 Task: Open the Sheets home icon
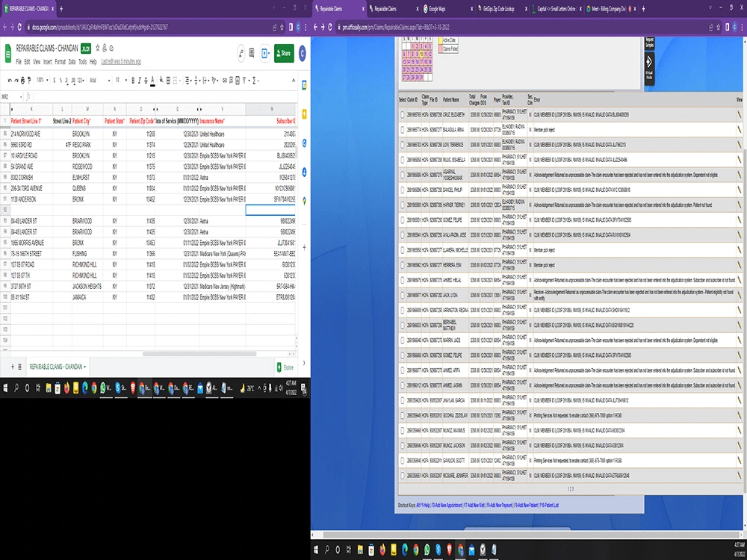pyautogui.click(x=8, y=53)
